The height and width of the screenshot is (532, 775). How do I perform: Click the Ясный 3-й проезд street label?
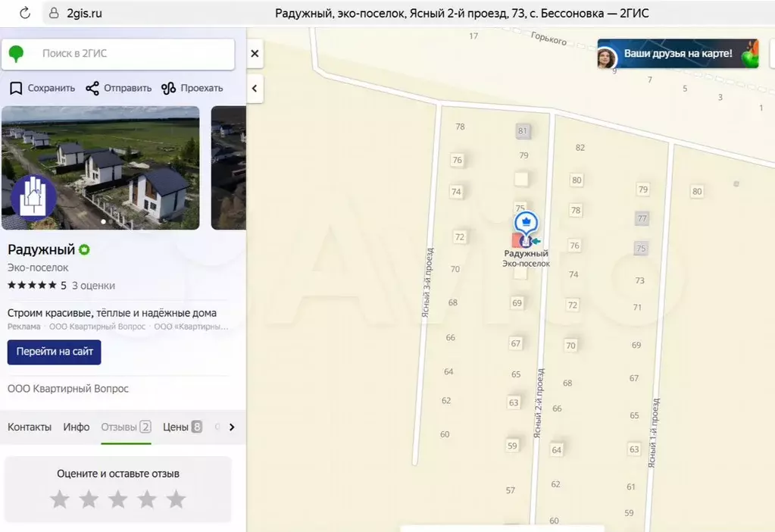coord(427,283)
